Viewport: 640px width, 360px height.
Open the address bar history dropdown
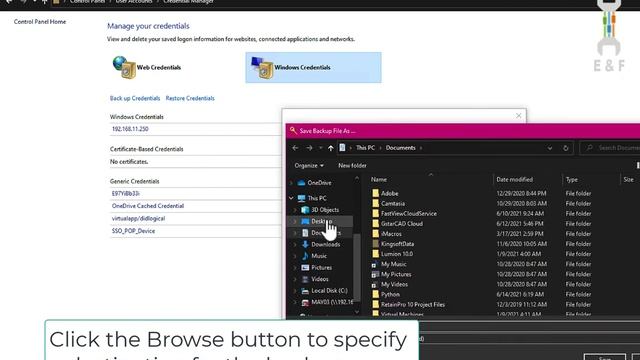point(550,148)
